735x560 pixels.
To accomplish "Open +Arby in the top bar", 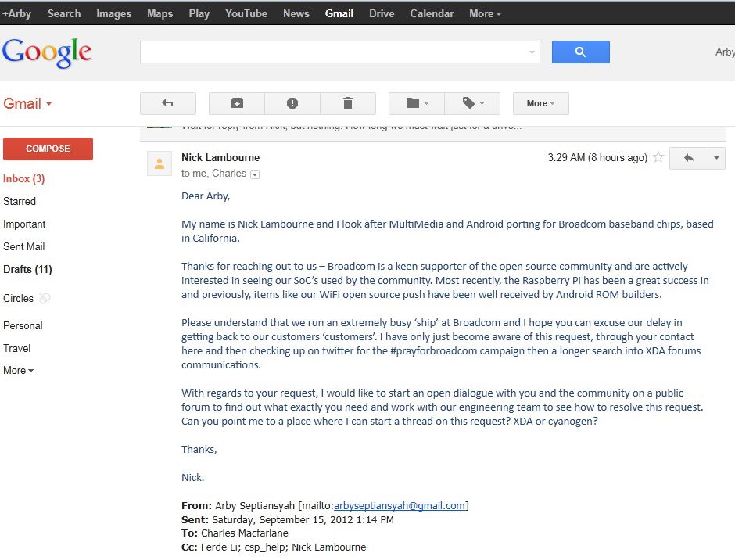I will point(16,13).
